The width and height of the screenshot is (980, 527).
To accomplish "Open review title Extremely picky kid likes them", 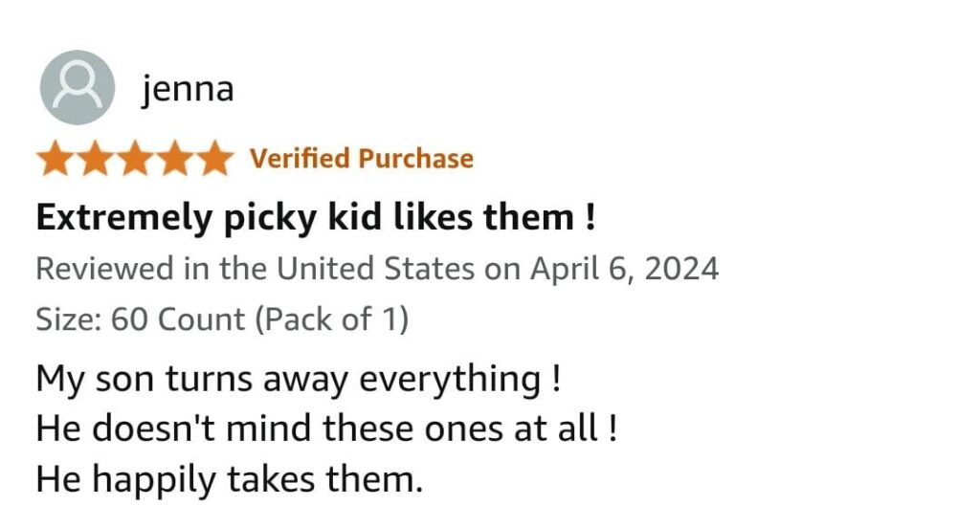I will (x=316, y=218).
